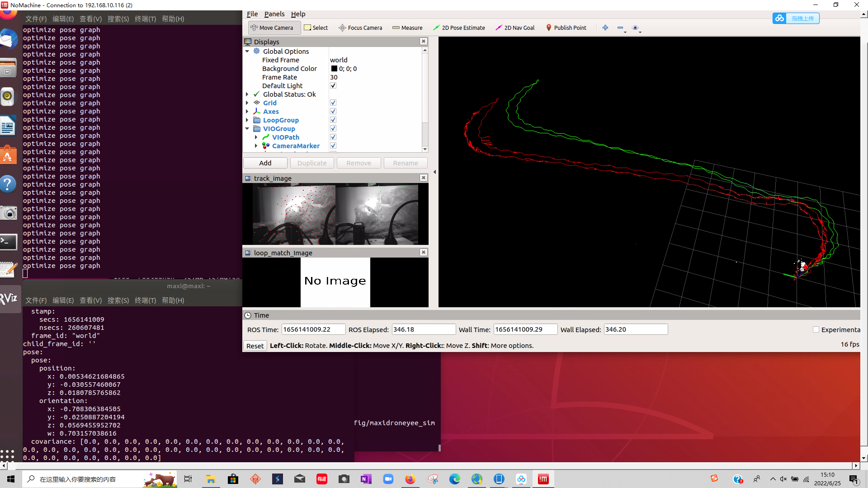Select the 2D Nav Goal tool
868x488 pixels.
coord(515,28)
